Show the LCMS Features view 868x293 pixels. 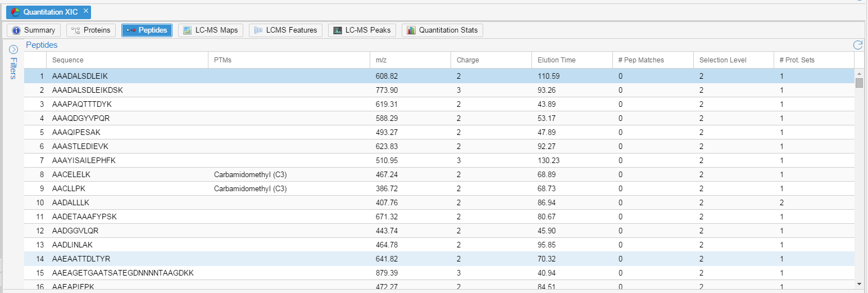coord(285,30)
